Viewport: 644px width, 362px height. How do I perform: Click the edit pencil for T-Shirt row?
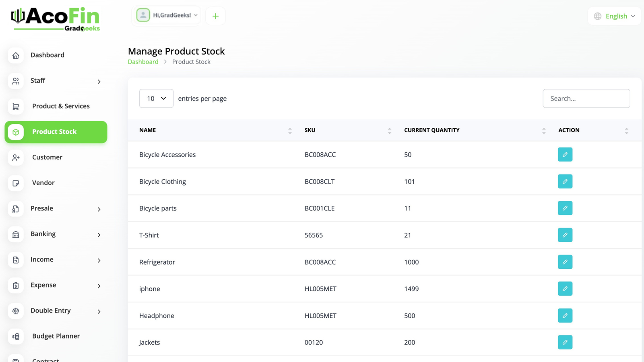[565, 235]
